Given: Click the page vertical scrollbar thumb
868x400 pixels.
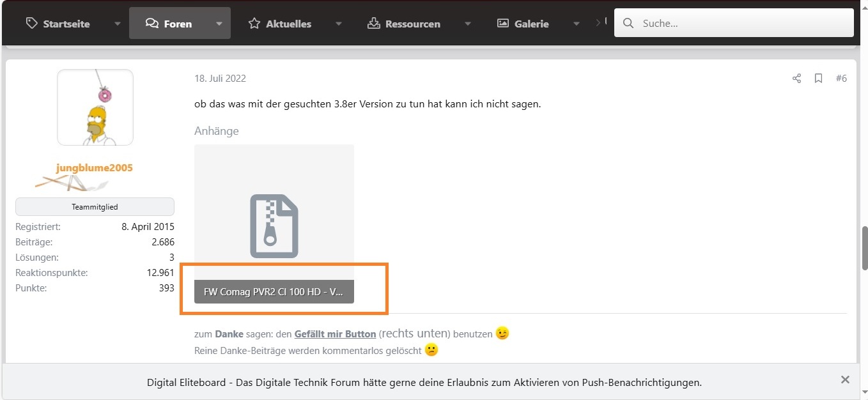Looking at the screenshot, I should click(865, 248).
